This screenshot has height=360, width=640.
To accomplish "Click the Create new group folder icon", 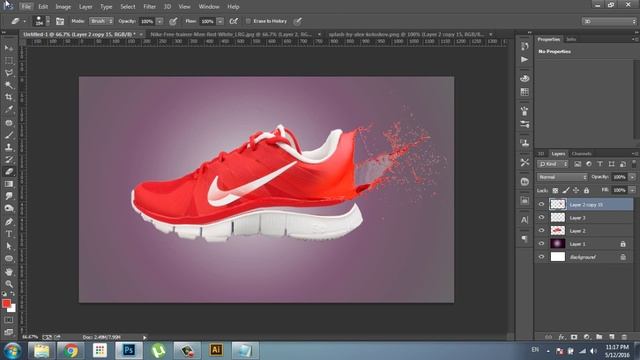I will coord(599,337).
